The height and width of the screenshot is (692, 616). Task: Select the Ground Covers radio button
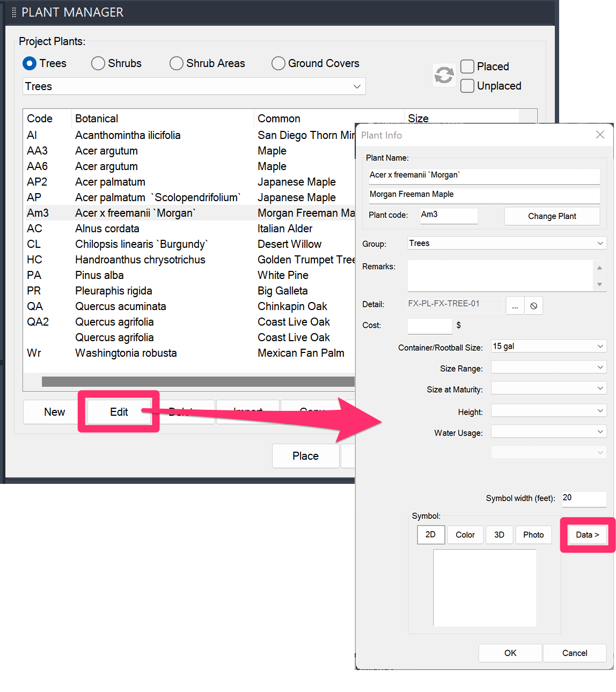click(278, 63)
